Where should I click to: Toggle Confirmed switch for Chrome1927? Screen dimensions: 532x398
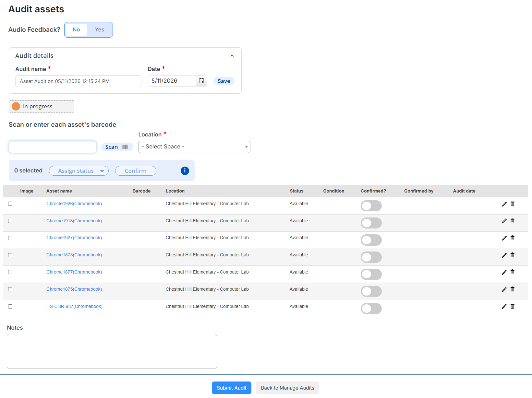[371, 240]
